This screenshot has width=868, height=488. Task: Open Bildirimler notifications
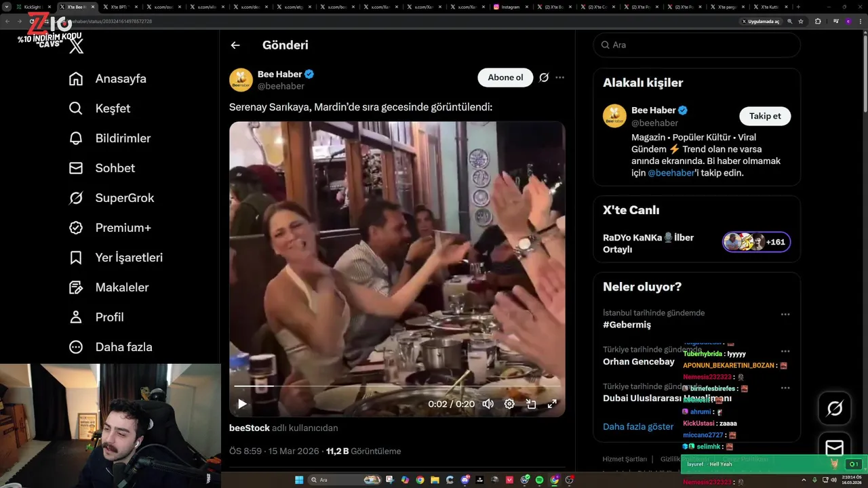pos(110,138)
